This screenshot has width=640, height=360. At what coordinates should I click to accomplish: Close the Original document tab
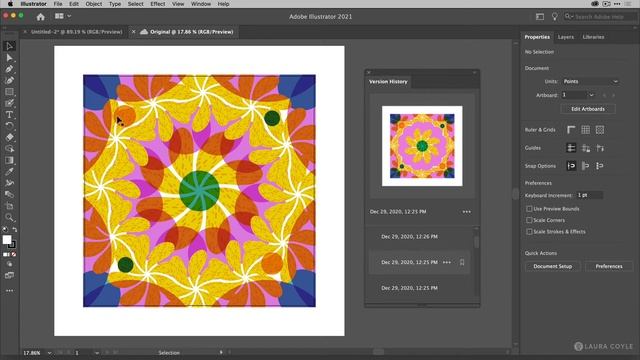click(133, 31)
